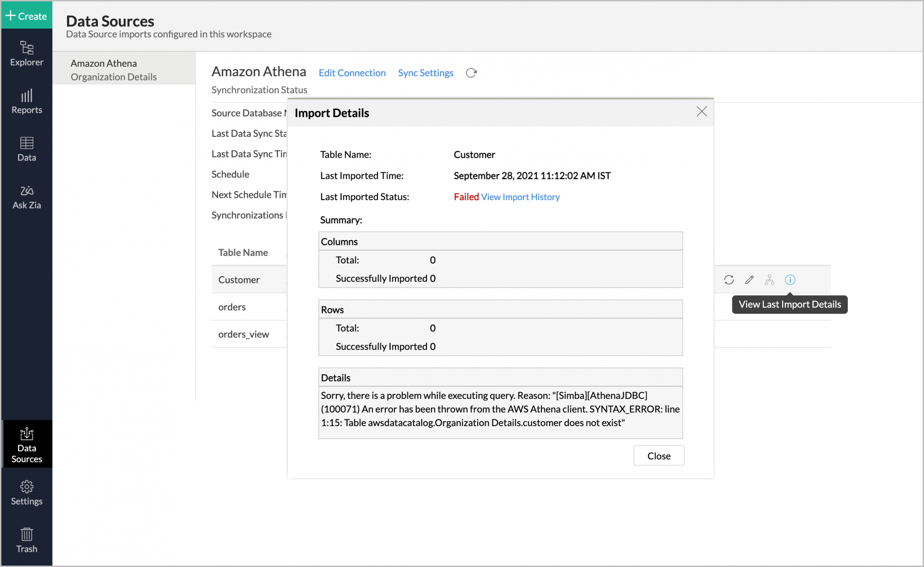Viewport: 924px width, 567px height.
Task: Click the error message text in Details
Action: (500, 409)
